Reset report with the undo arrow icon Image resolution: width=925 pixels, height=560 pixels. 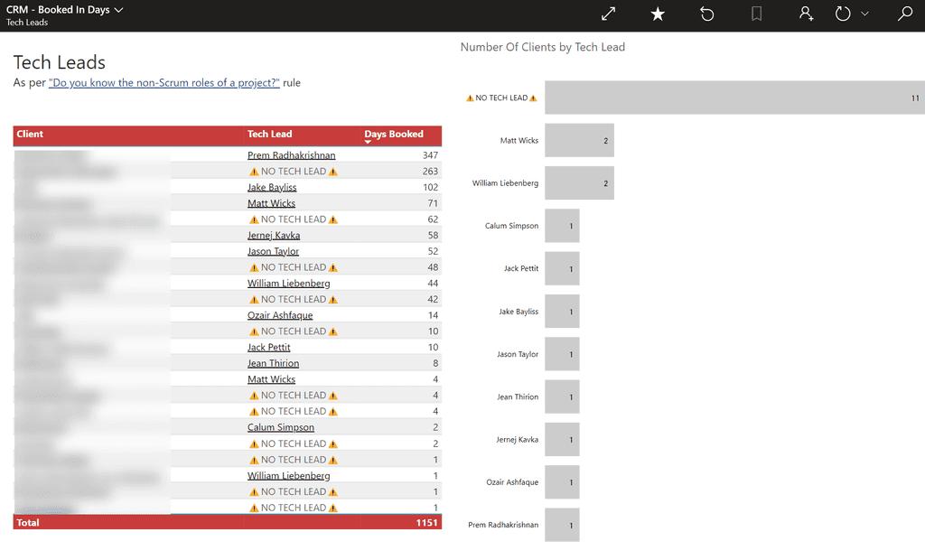(x=707, y=14)
